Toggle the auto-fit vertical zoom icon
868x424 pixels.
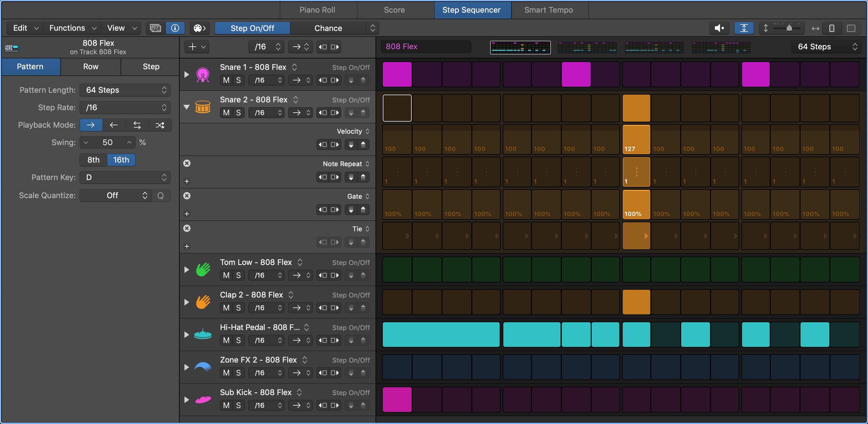coord(744,28)
